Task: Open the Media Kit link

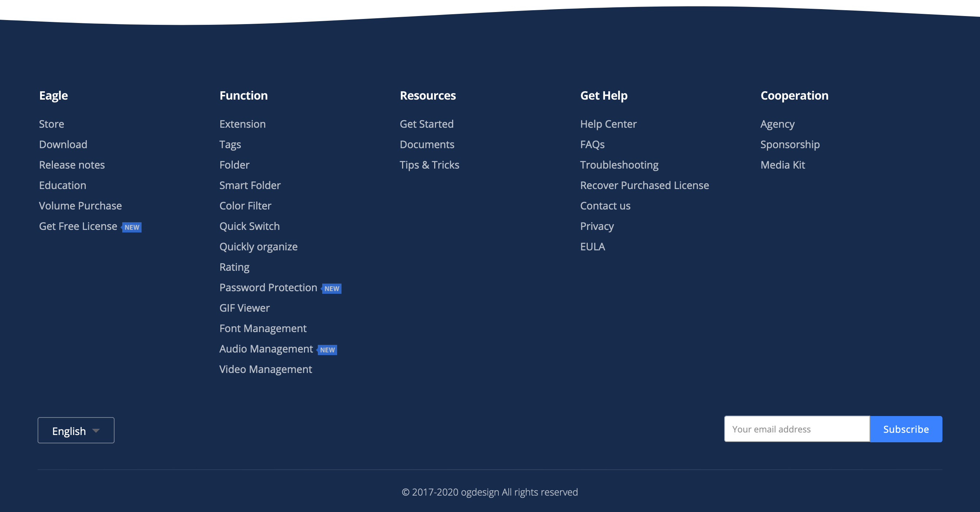Action: 783,165
